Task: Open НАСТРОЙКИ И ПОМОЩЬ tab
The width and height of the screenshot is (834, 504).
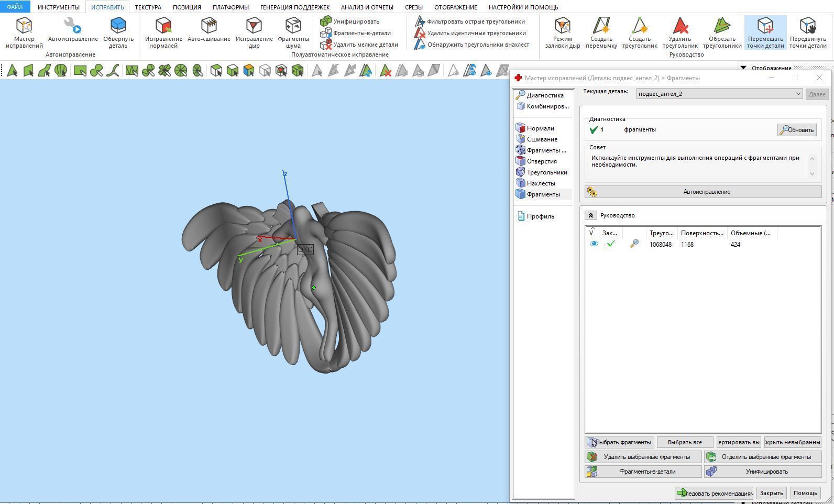Action: pyautogui.click(x=523, y=7)
